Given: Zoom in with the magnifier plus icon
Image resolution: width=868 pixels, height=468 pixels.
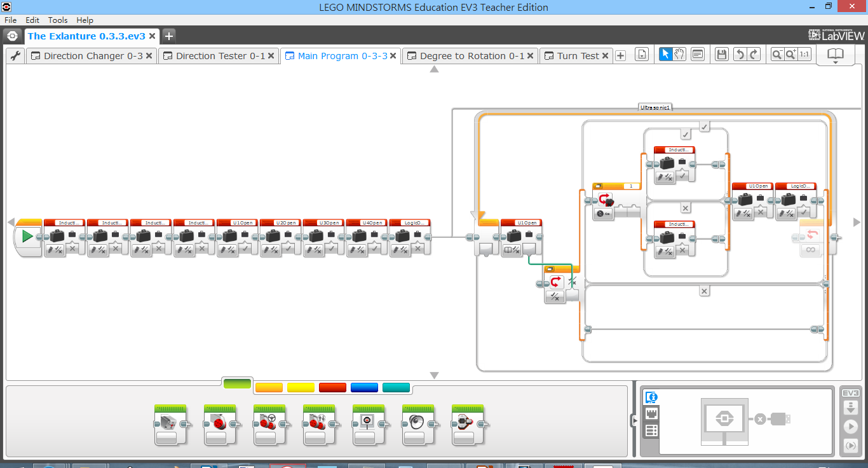Looking at the screenshot, I should 790,55.
